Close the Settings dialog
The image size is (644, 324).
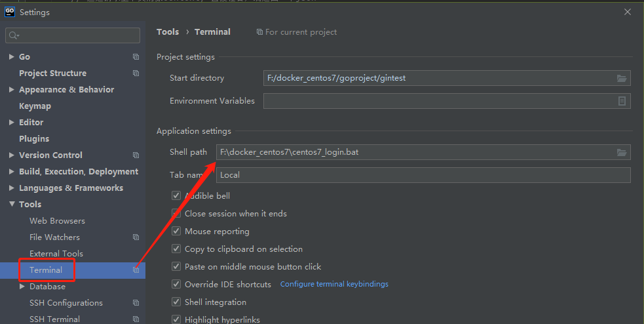[x=628, y=12]
